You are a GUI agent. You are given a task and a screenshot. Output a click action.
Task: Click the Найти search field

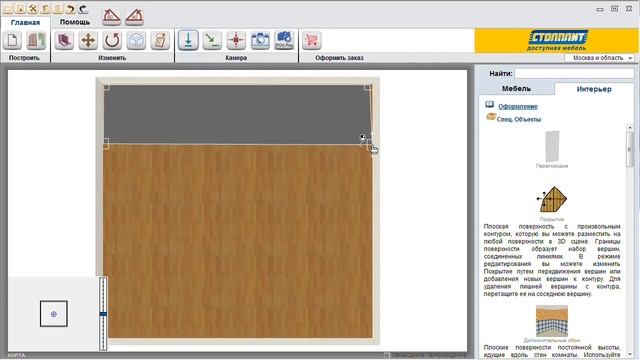(x=574, y=73)
